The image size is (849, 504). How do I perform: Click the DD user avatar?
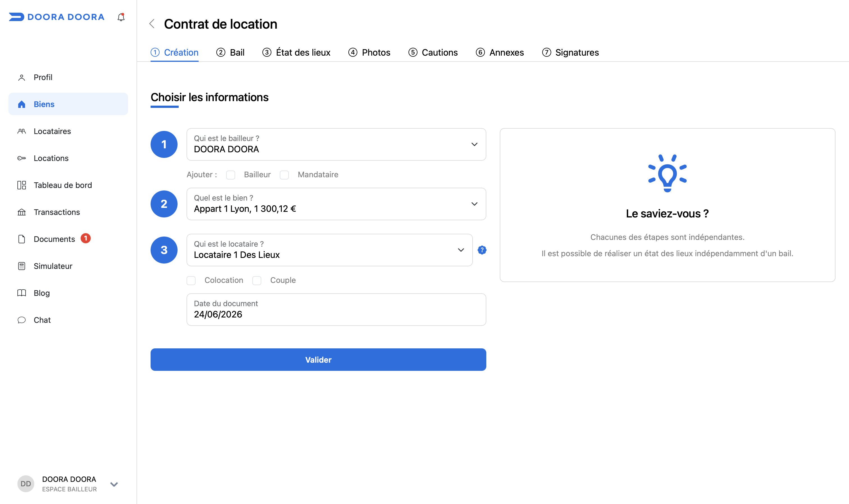point(26,483)
